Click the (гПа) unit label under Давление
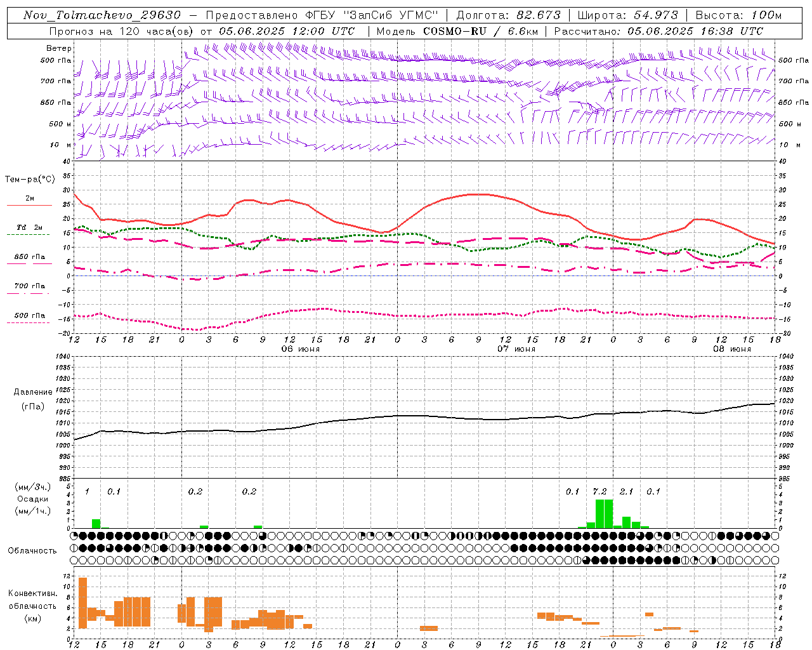 [33, 407]
